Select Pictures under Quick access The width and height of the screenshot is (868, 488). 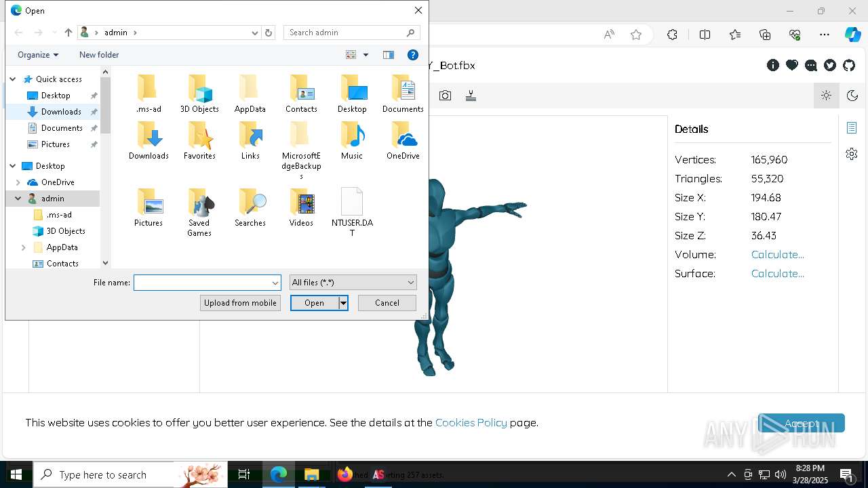click(55, 144)
